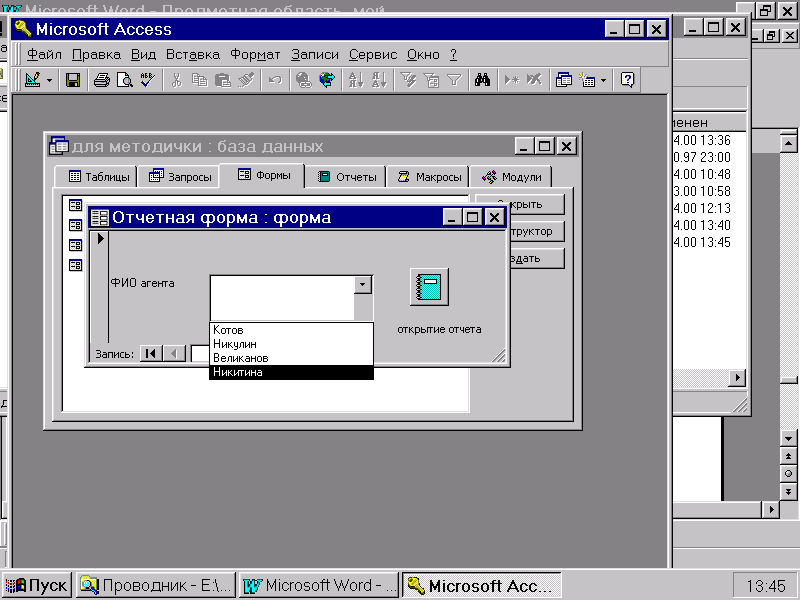This screenshot has width=800, height=600.
Task: Go to first record navigation button
Action: [x=151, y=353]
